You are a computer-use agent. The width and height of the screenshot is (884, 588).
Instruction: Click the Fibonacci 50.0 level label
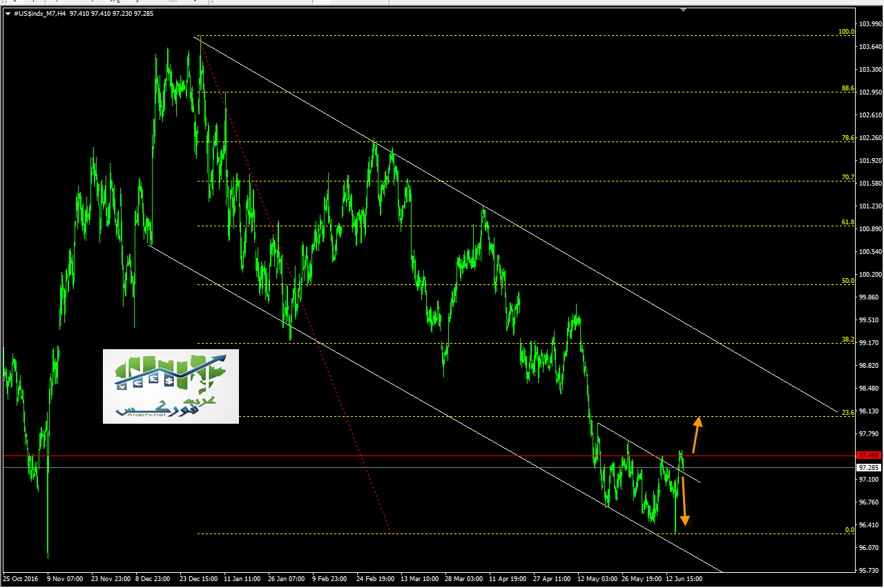pos(848,281)
